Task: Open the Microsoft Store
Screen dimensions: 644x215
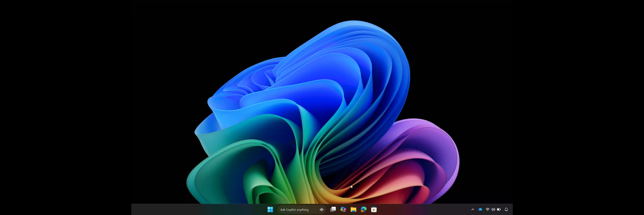Action: (374, 210)
